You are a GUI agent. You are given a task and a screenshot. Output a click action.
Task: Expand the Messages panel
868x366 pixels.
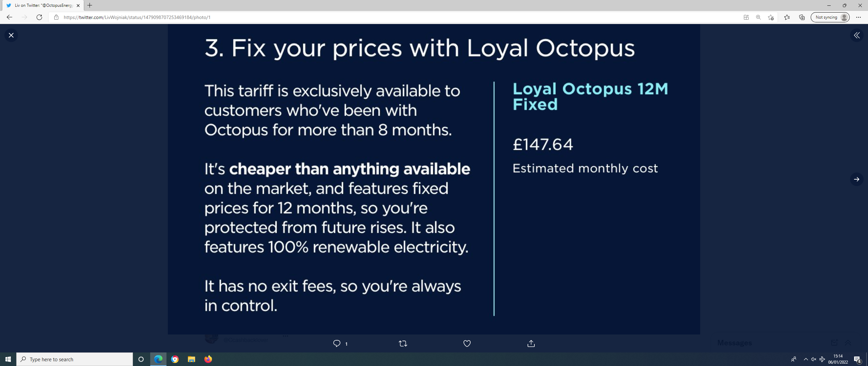848,343
